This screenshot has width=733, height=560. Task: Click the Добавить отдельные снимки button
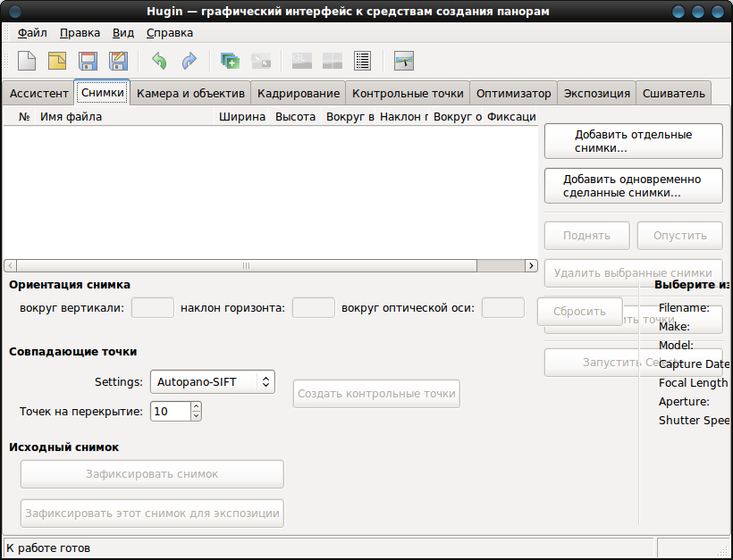(x=634, y=141)
